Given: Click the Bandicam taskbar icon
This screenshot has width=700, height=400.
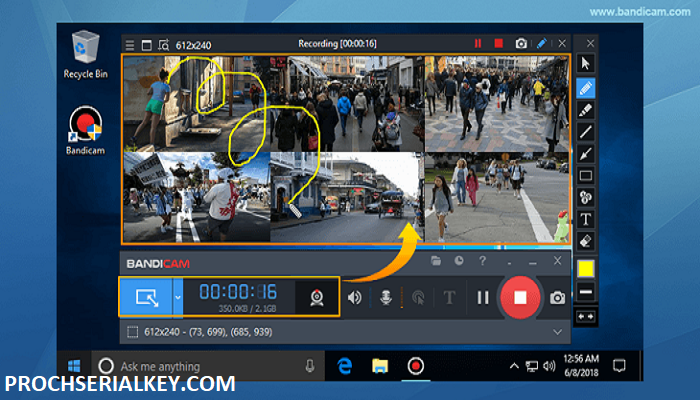Looking at the screenshot, I should [416, 366].
